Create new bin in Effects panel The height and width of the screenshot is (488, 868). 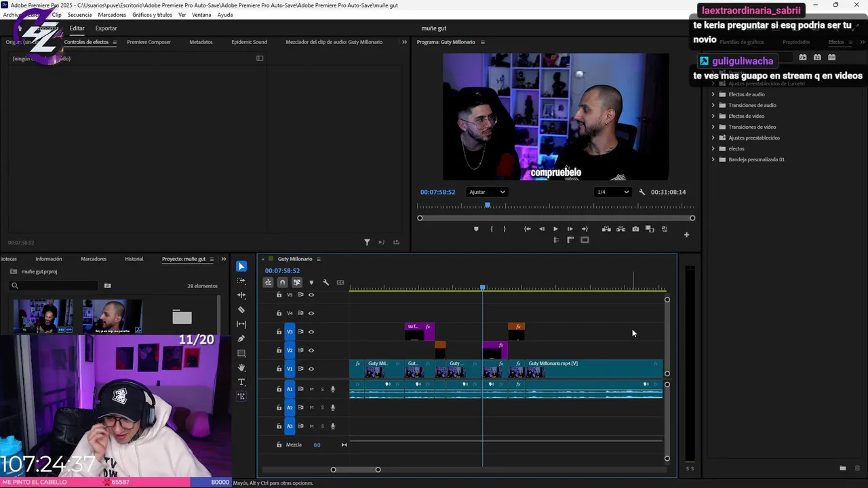tap(843, 468)
